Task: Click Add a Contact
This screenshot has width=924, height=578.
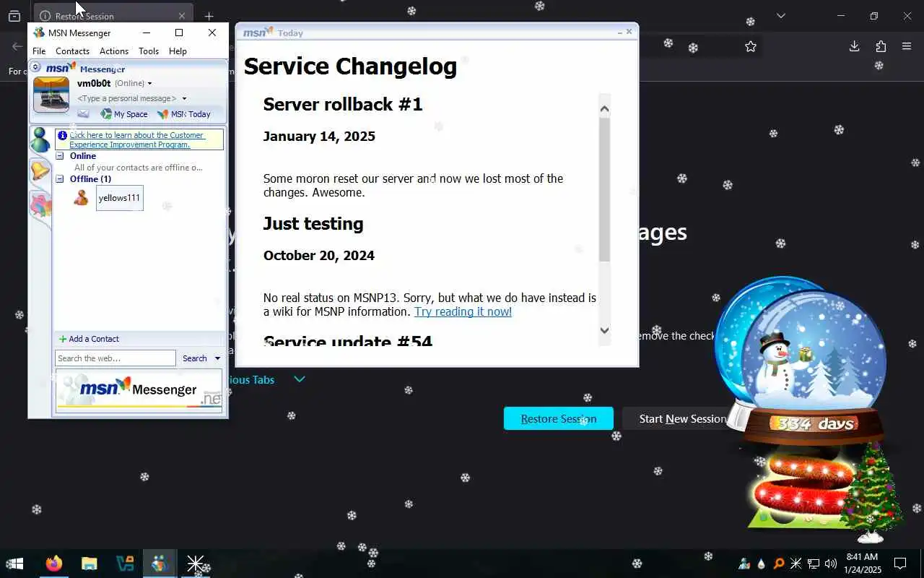Action: (89, 339)
